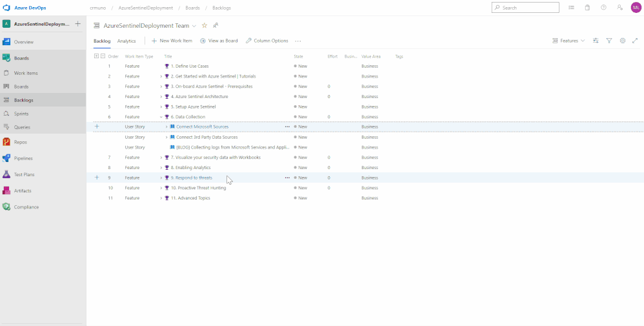
Task: Open the Boards hub in the sidebar
Action: 21,58
